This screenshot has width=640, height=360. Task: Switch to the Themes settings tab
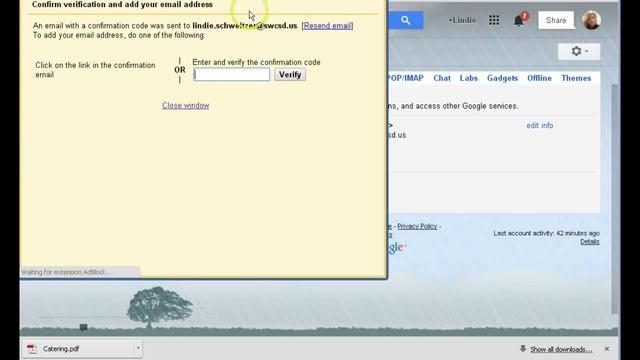576,78
